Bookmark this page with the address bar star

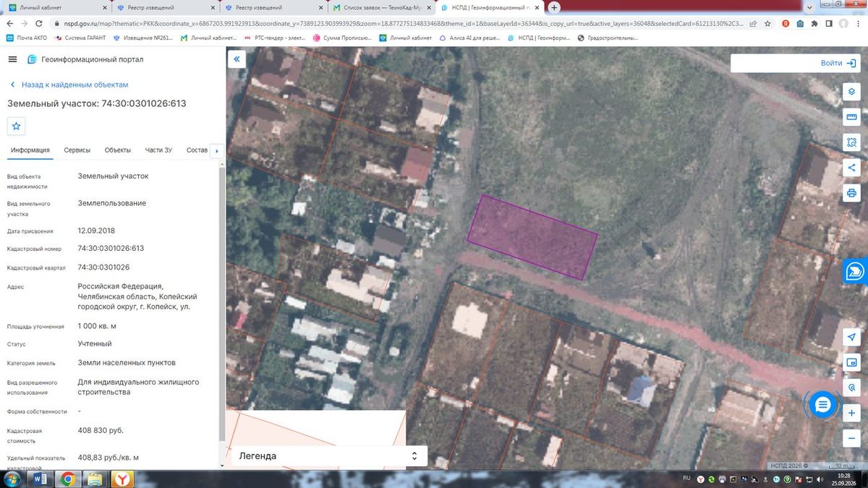766,23
